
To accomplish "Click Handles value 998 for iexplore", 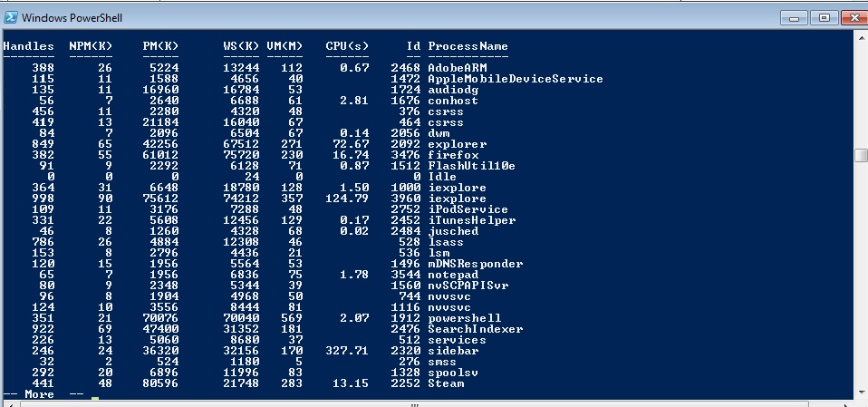I will pyautogui.click(x=43, y=199).
